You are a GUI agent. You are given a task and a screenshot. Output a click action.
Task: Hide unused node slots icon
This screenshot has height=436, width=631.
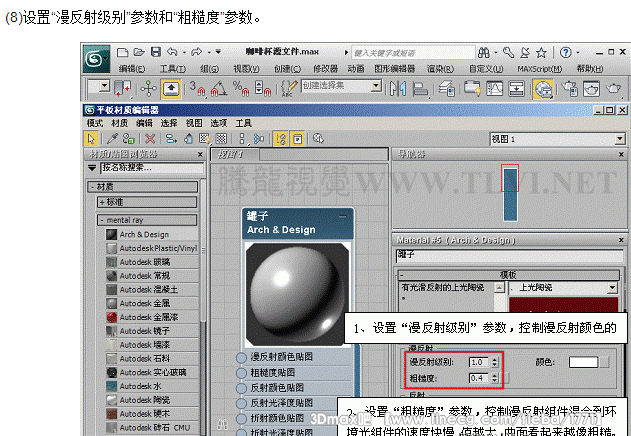click(188, 139)
